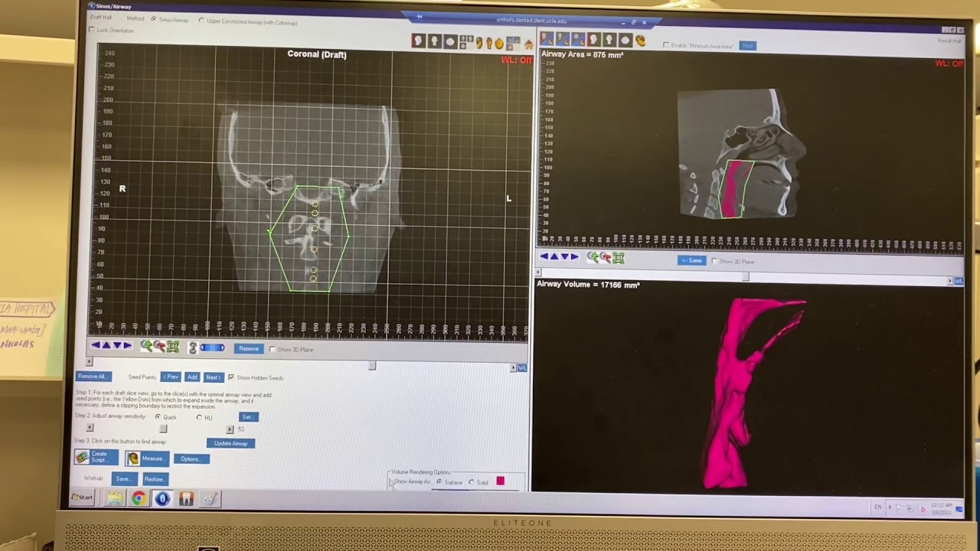Toggle Lock Orientation checkbox
This screenshot has height=551, width=980.
point(91,30)
